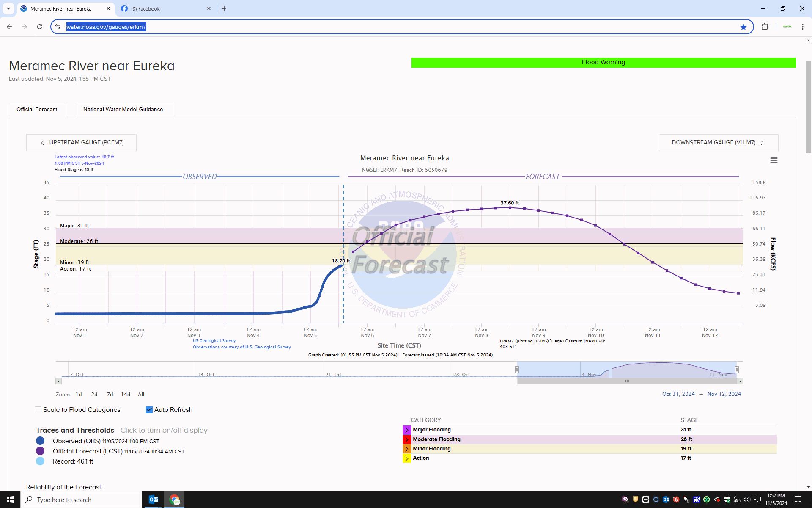Close the Facebook tab
This screenshot has height=508, width=812.
pos(208,8)
